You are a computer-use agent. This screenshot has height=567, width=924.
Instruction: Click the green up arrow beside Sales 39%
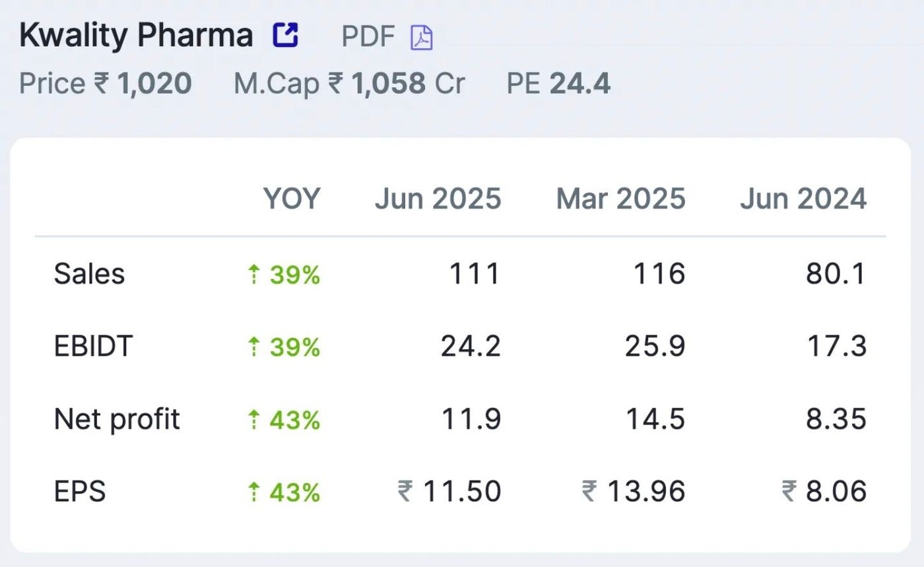coord(253,273)
